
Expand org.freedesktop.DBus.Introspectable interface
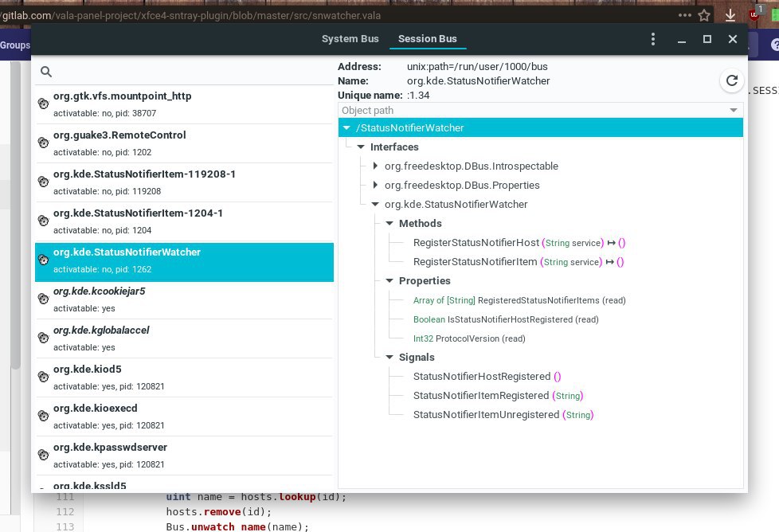pyautogui.click(x=376, y=166)
